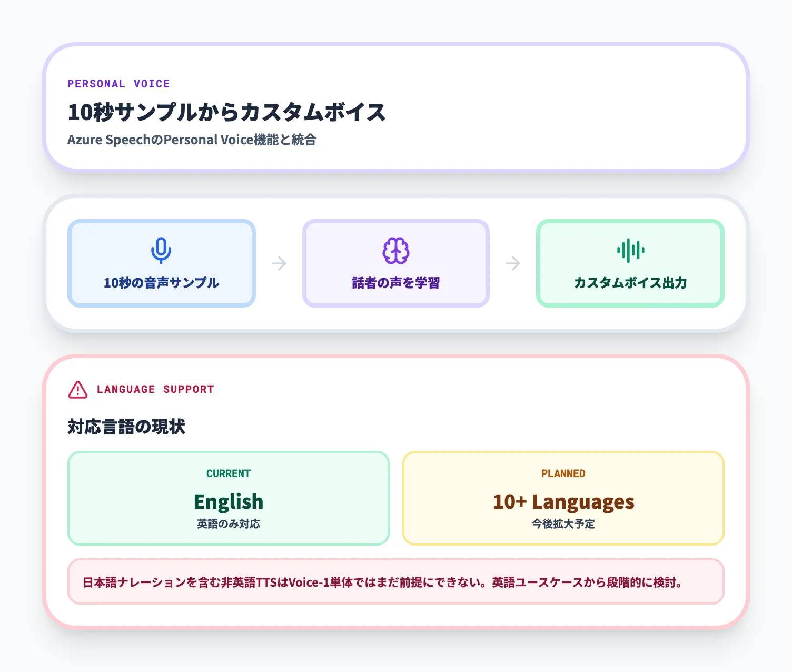The height and width of the screenshot is (672, 792).
Task: Click the 10秒サンプルからカスタムボイス heading
Action: pyautogui.click(x=226, y=112)
